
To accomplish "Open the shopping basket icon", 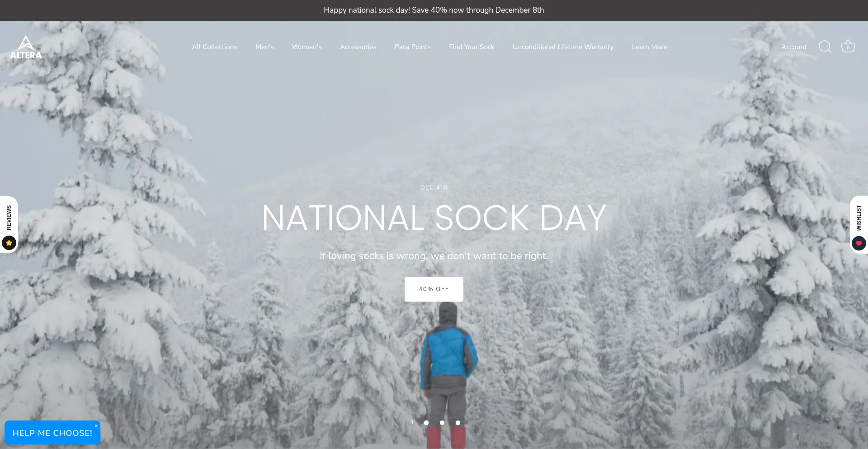I will click(848, 47).
